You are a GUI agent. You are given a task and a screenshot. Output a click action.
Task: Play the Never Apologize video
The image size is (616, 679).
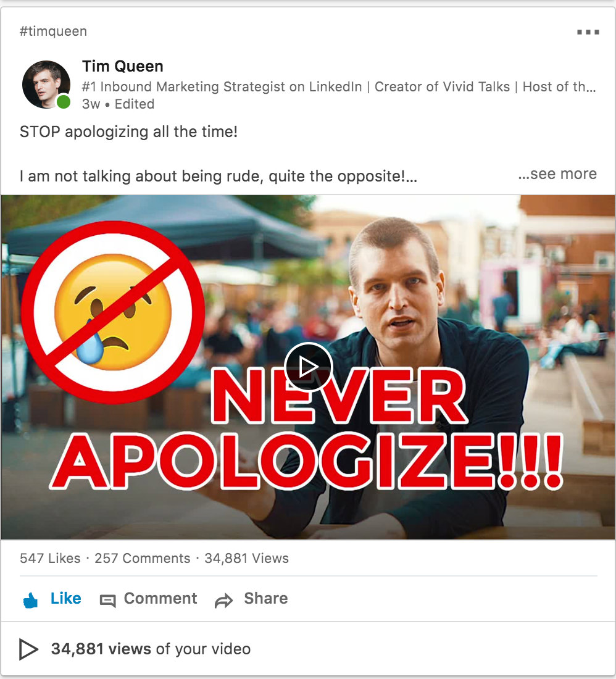[x=308, y=367]
